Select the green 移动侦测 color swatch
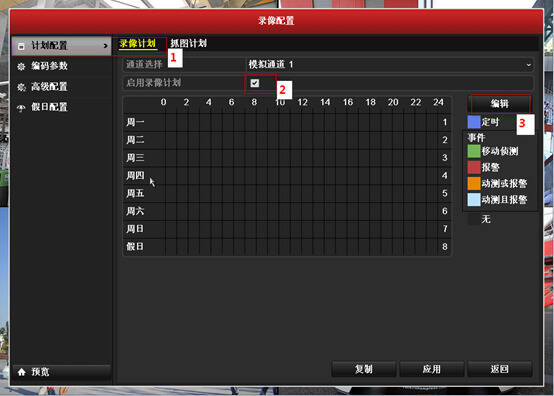This screenshot has height=396, width=554. tap(474, 151)
